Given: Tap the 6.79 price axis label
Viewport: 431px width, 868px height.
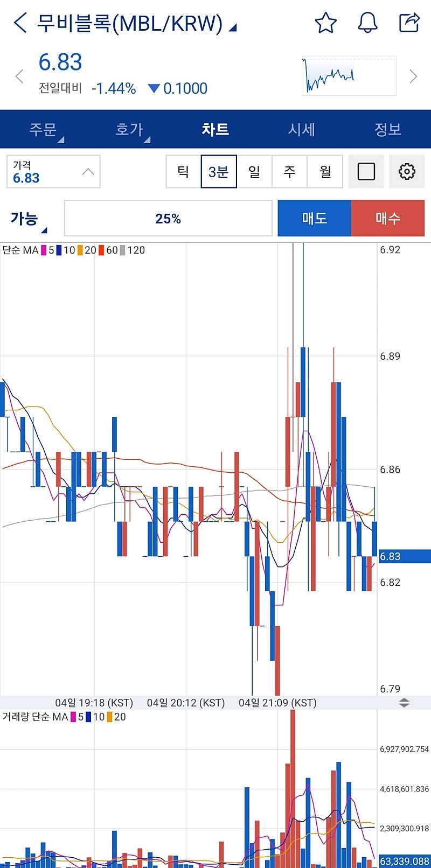Looking at the screenshot, I should (x=390, y=689).
